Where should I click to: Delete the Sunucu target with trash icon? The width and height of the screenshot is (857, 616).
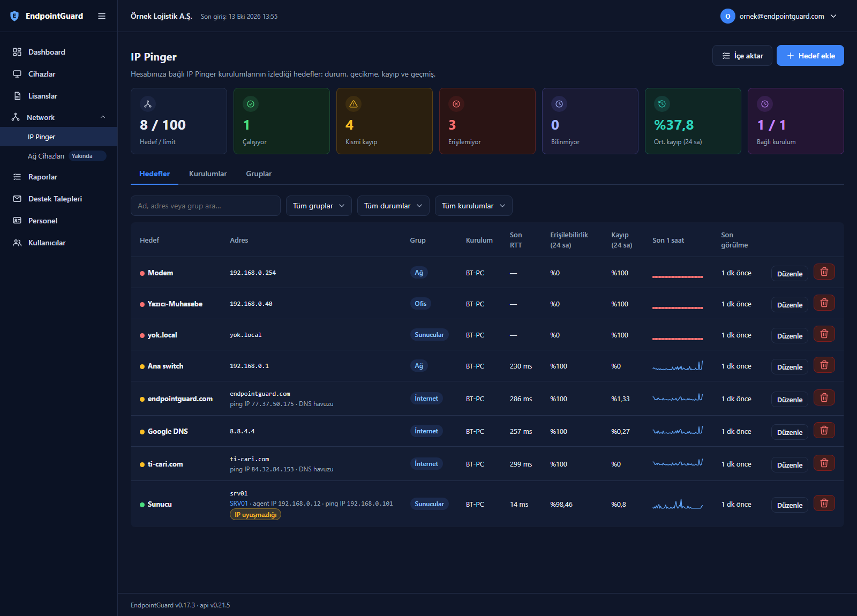tap(824, 504)
